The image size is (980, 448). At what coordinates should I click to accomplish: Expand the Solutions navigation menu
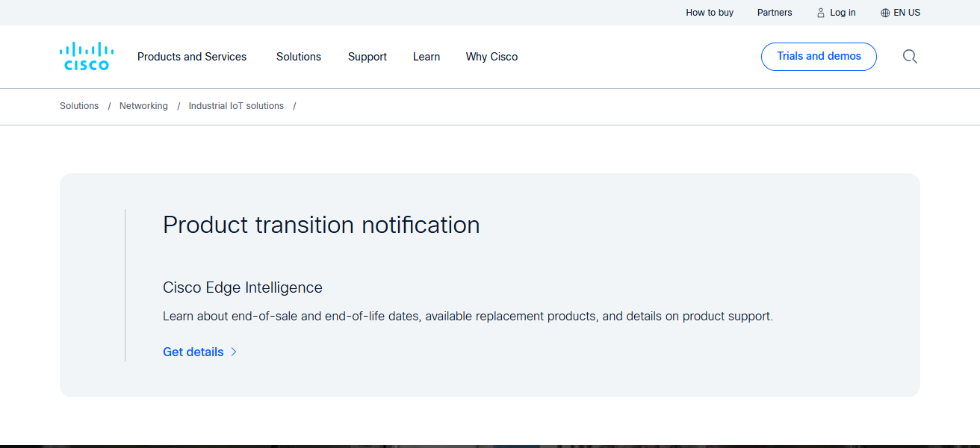[298, 57]
